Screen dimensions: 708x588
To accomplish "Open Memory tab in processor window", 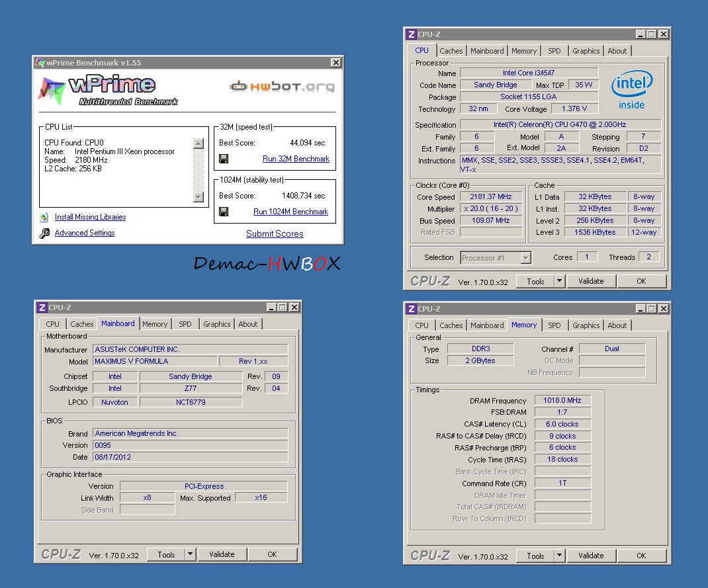I will [524, 51].
